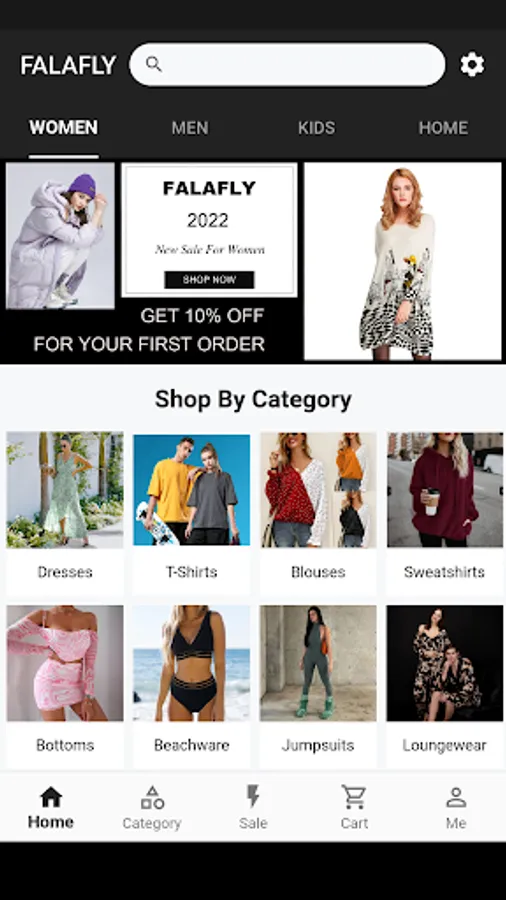The height and width of the screenshot is (900, 506).
Task: Select the Sweatshirts category
Action: (445, 514)
